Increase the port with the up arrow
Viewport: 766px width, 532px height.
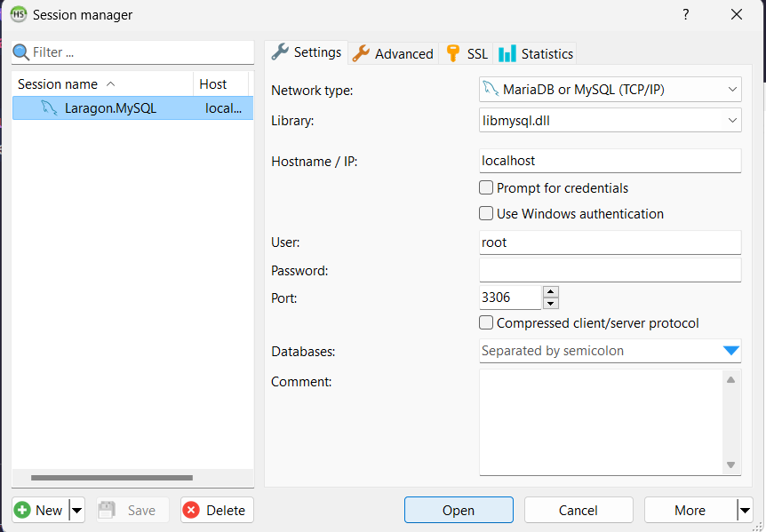pyautogui.click(x=551, y=292)
